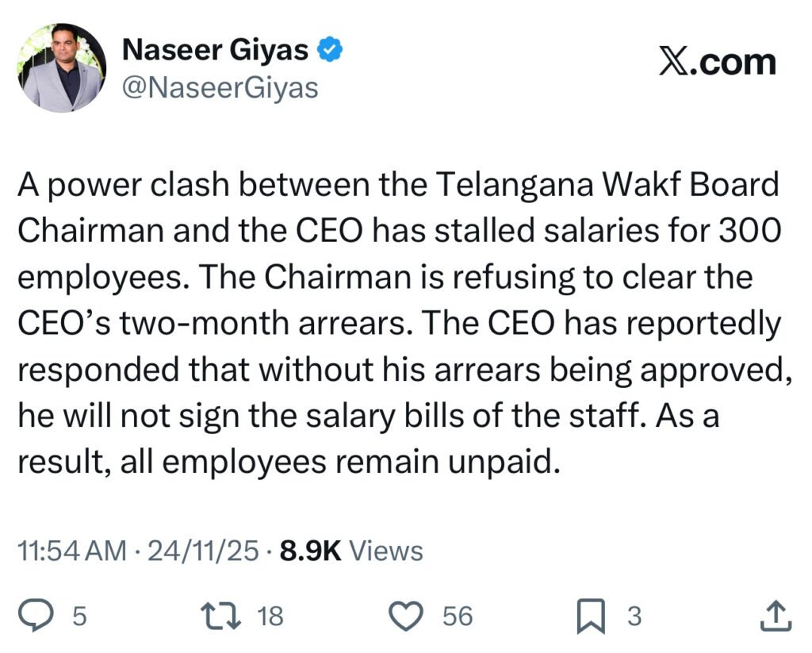Bookmark this post using the bookmark icon

point(591,617)
